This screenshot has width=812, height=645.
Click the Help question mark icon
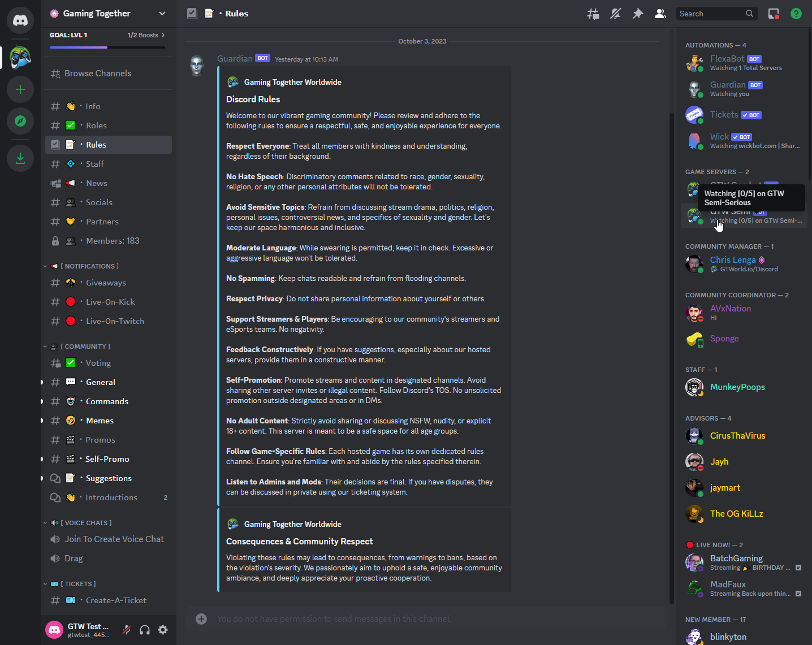point(796,14)
